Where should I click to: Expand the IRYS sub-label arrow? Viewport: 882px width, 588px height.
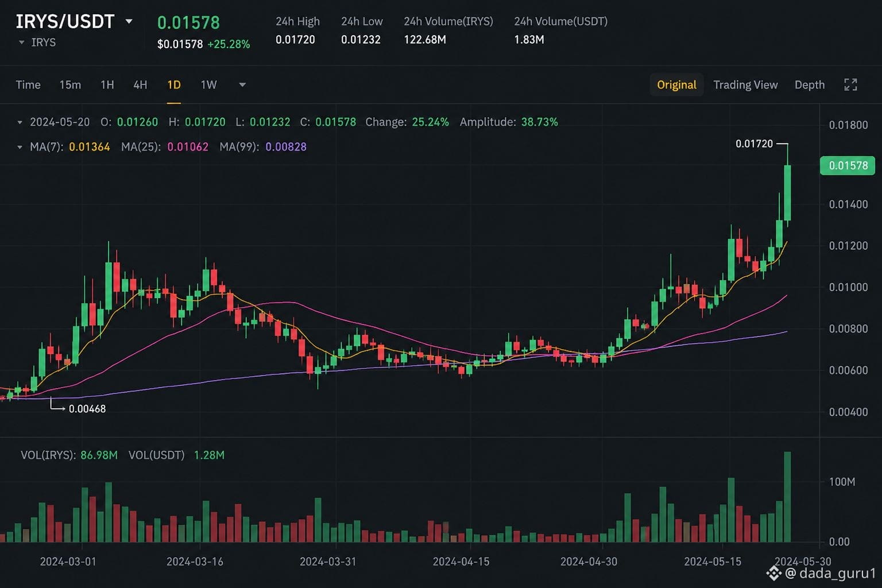22,42
